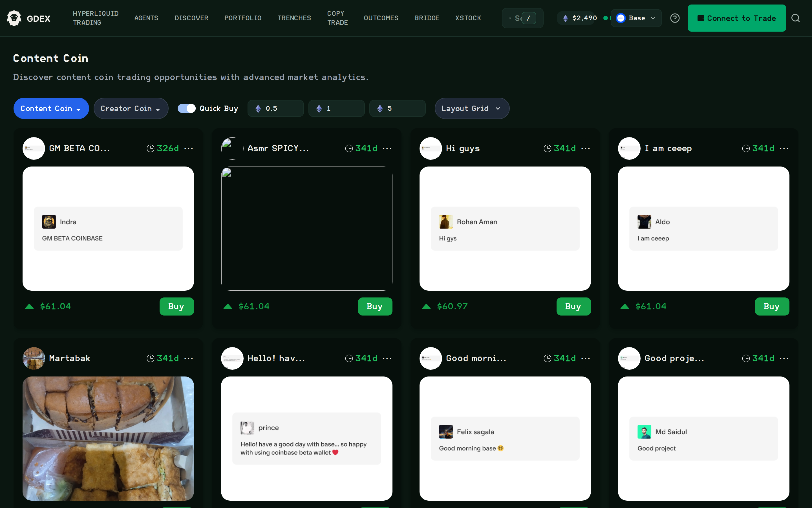Open the three-dot menu on GM BETA CO card
Screen dimensions: 812x508
pyautogui.click(x=189, y=148)
